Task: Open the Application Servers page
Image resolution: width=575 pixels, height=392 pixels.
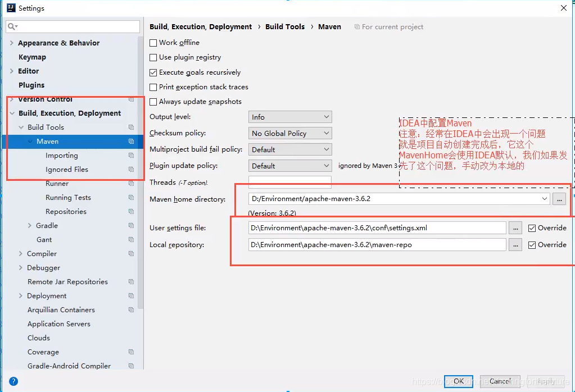Action: click(58, 324)
